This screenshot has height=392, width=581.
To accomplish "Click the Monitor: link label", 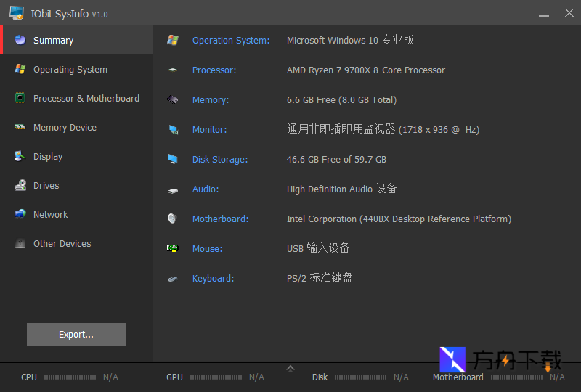I will [x=209, y=130].
